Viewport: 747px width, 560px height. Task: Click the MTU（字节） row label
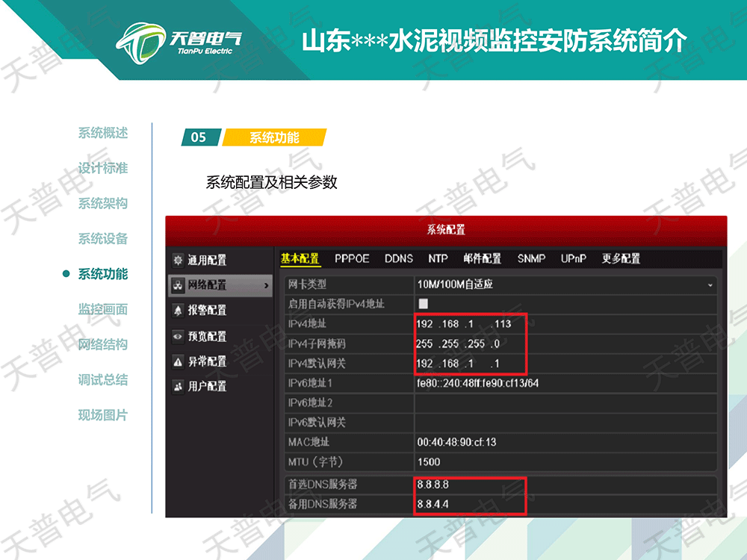click(315, 462)
